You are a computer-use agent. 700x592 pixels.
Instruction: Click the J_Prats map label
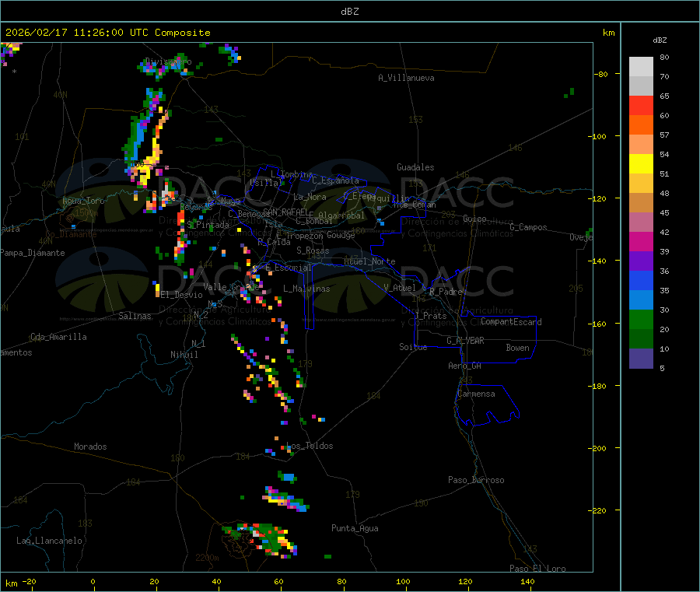click(x=431, y=316)
